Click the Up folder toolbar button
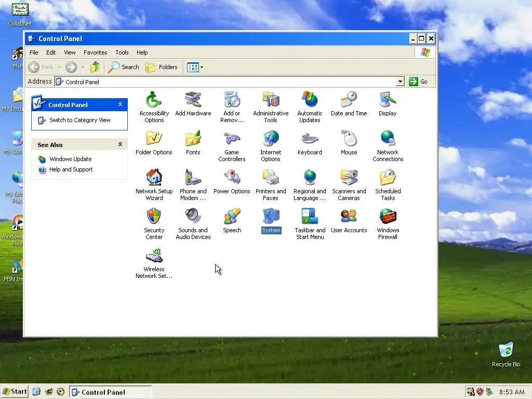The height and width of the screenshot is (399, 532). pos(95,67)
